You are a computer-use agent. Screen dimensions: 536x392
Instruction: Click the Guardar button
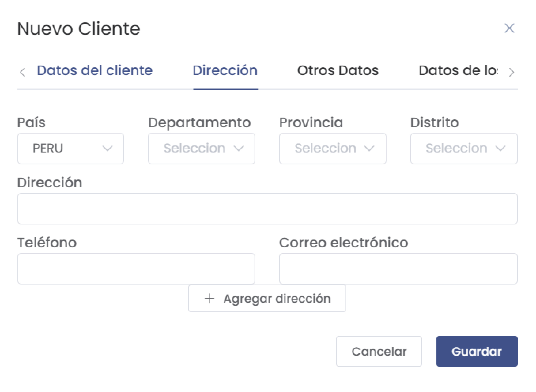point(476,351)
